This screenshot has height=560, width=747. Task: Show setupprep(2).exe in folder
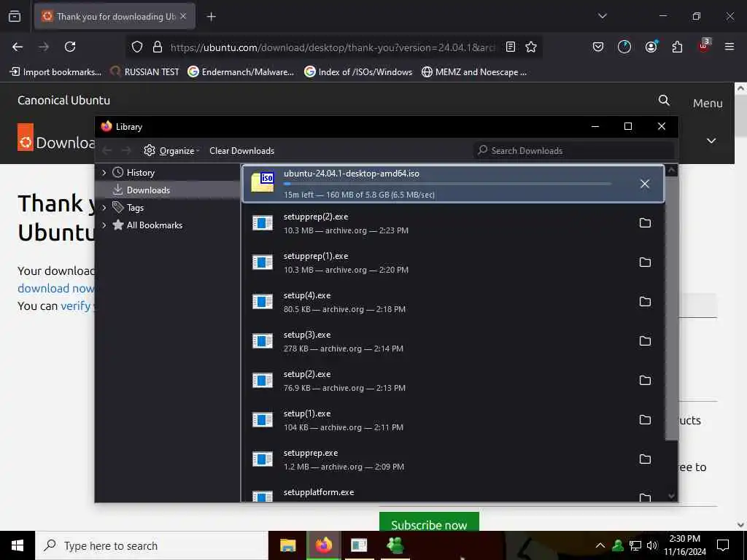coord(645,223)
